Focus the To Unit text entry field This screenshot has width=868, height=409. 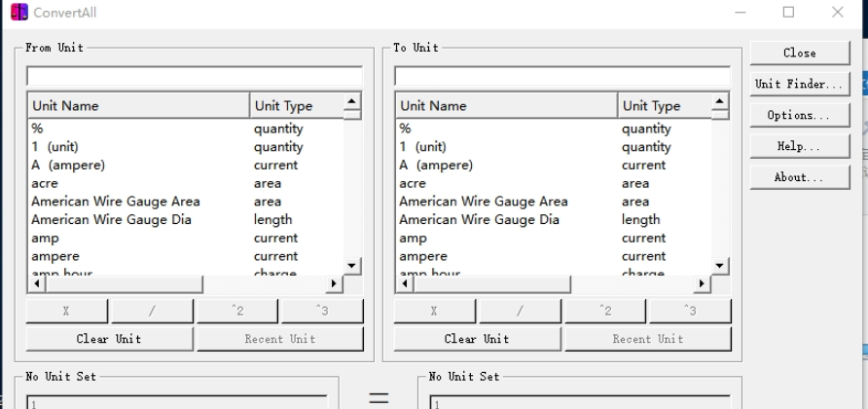click(561, 76)
